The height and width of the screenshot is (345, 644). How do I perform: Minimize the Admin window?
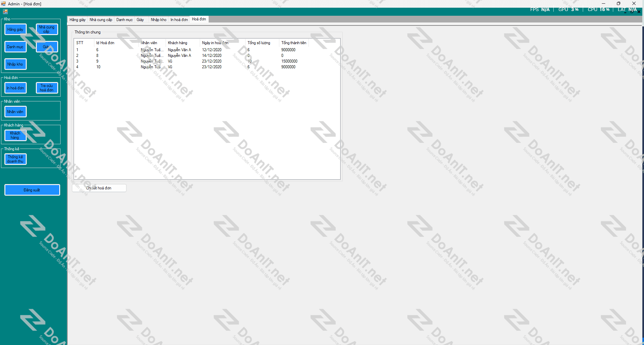pos(604,4)
